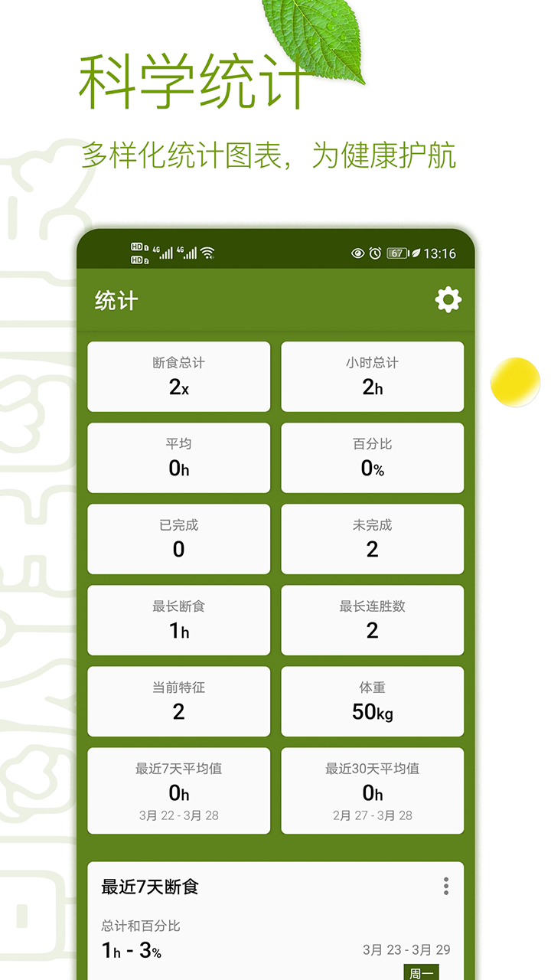Select the 已完成 stat card
The width and height of the screenshot is (551, 980).
pos(178,538)
